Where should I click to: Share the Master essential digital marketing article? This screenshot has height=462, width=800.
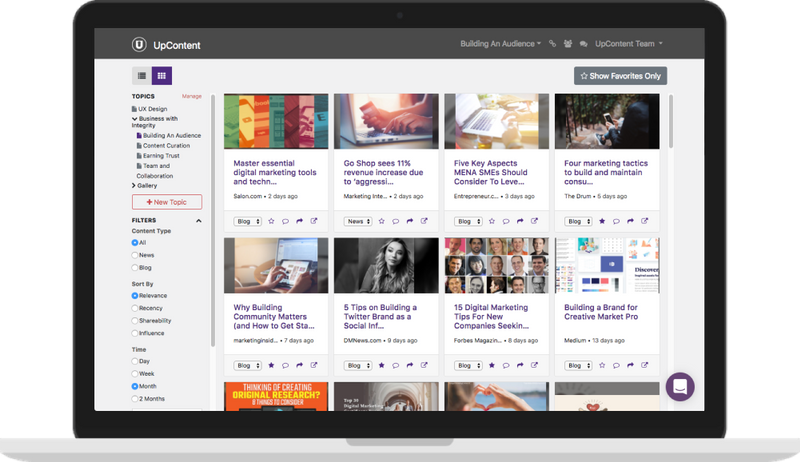point(299,221)
